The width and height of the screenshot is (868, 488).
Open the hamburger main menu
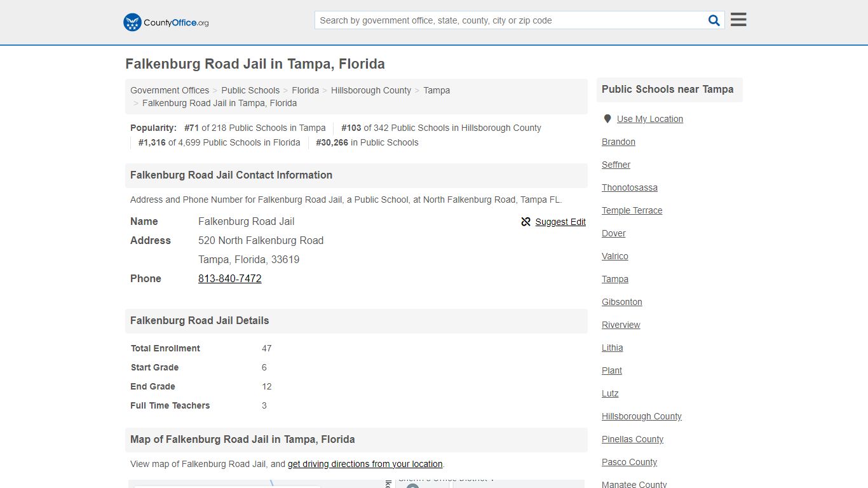pos(738,20)
